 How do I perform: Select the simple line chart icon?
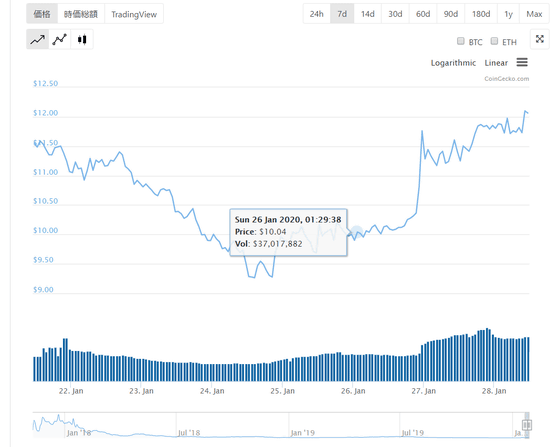click(38, 40)
